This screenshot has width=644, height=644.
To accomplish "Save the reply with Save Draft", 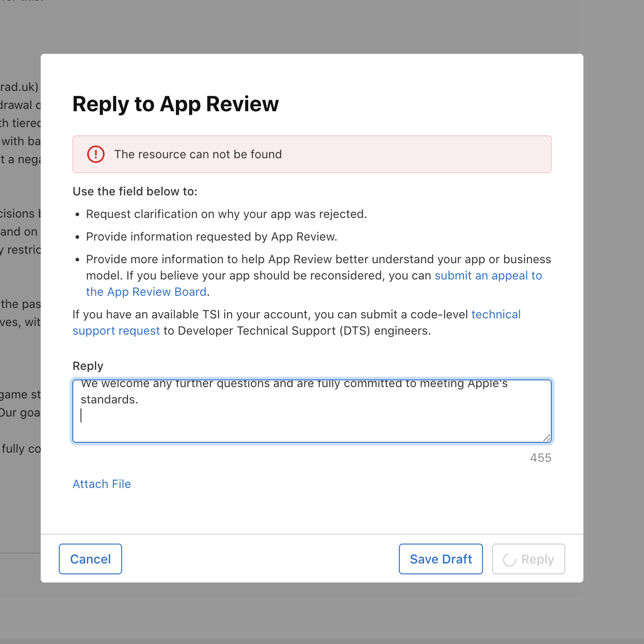I will point(440,559).
